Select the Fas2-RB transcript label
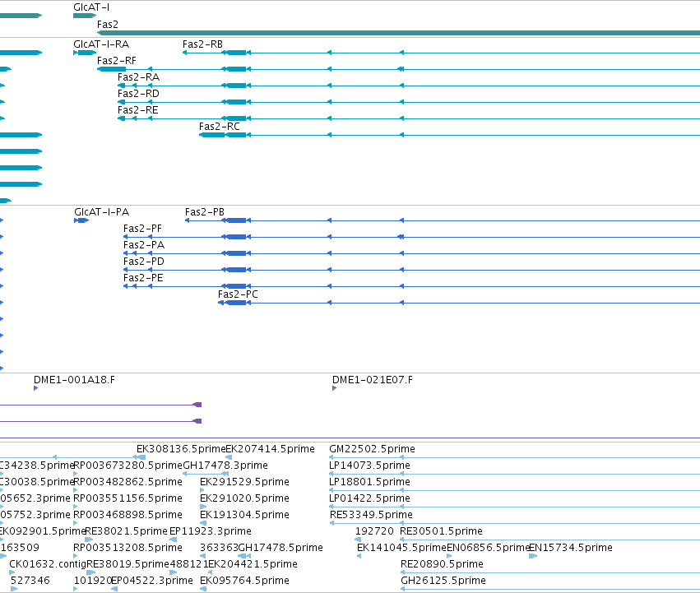 [x=202, y=44]
